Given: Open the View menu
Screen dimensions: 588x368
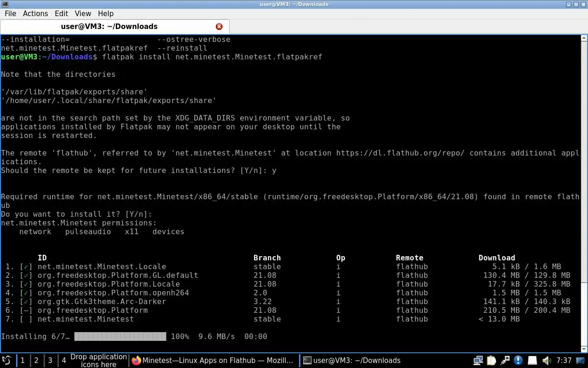Looking at the screenshot, I should [83, 13].
